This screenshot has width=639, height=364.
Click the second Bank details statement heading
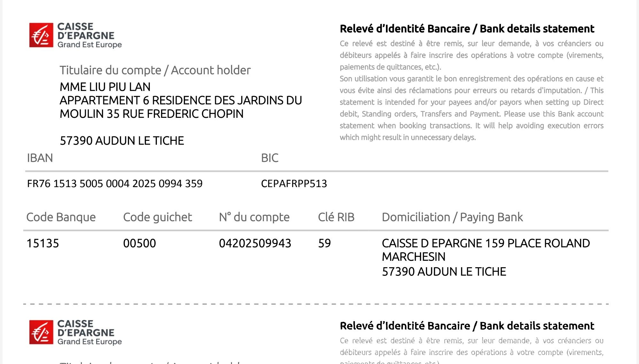[x=467, y=326]
